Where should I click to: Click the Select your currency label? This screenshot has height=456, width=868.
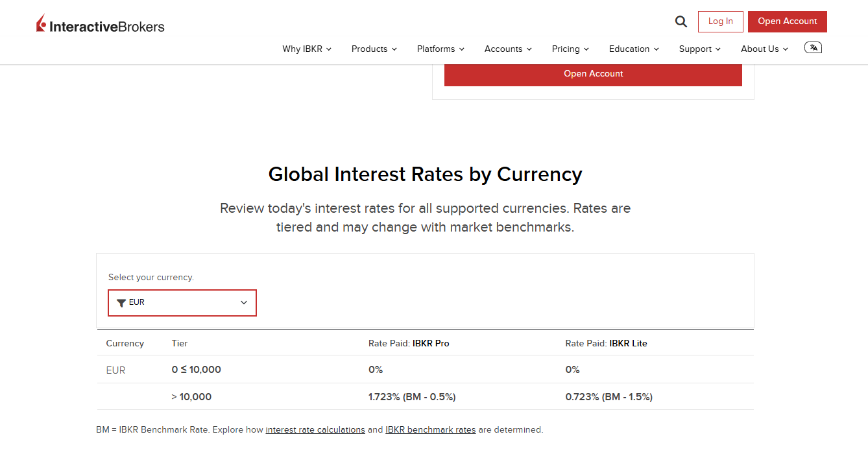pyautogui.click(x=151, y=277)
